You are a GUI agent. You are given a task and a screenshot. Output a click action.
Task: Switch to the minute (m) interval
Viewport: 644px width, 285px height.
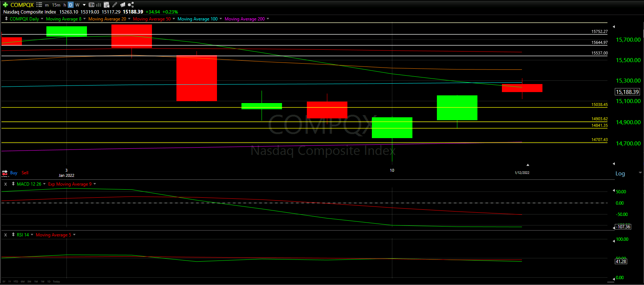[x=47, y=5]
